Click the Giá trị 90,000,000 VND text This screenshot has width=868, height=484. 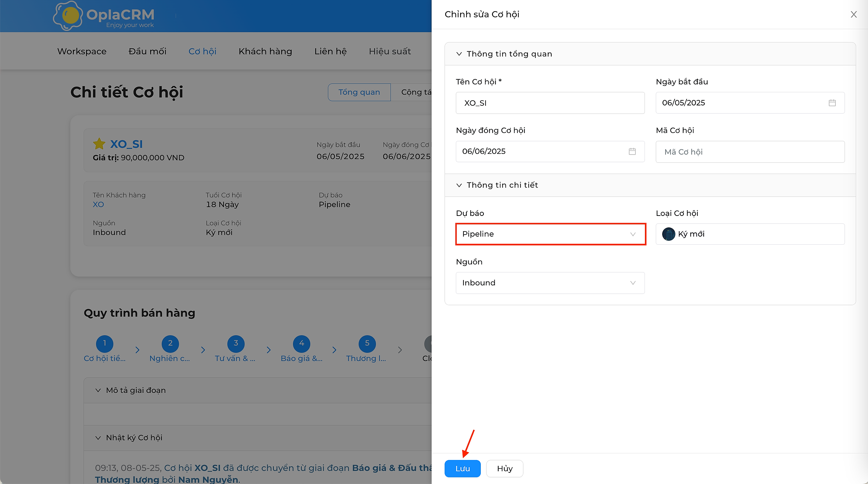[x=139, y=158]
